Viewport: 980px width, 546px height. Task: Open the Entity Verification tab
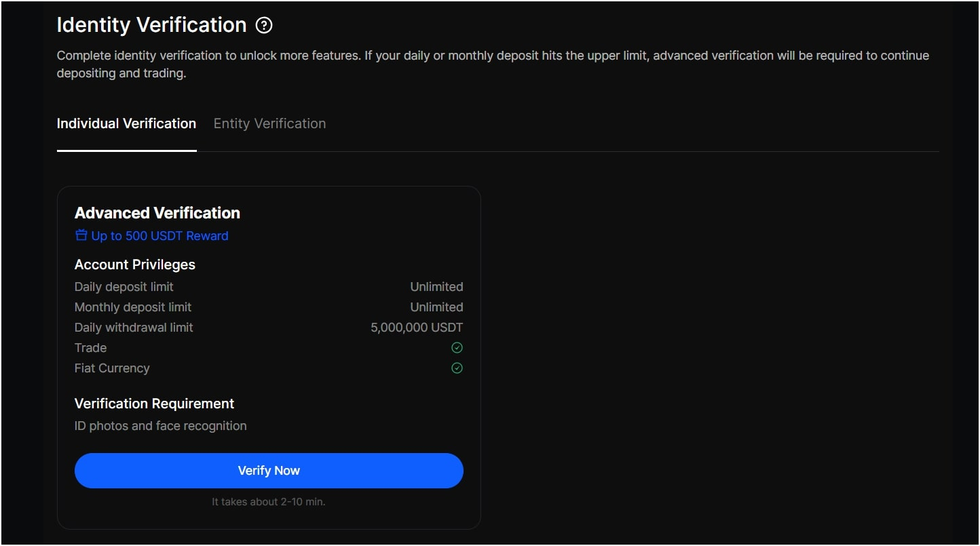pyautogui.click(x=269, y=124)
